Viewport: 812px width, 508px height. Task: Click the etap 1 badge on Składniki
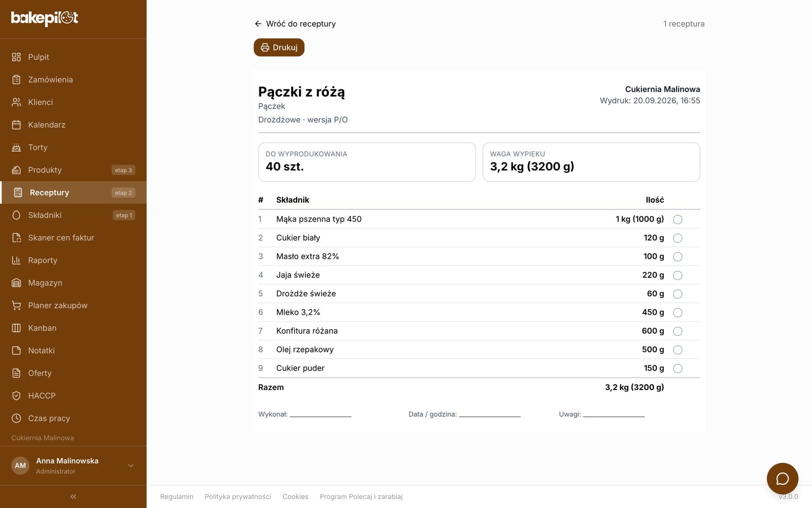(124, 215)
